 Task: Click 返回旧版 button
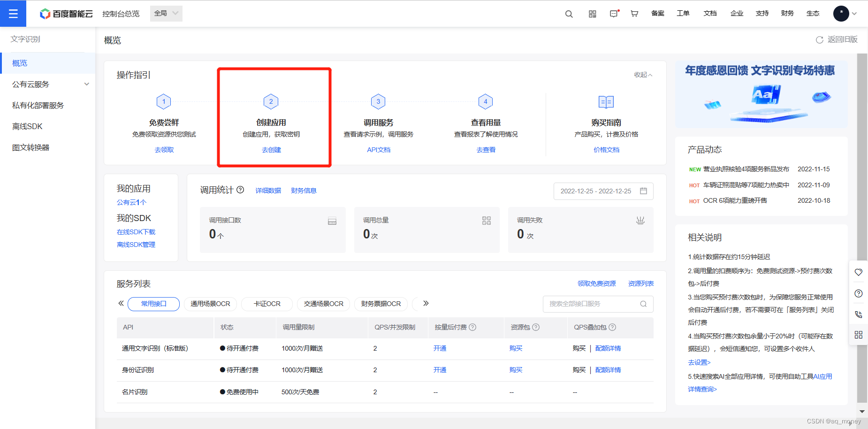coord(837,40)
